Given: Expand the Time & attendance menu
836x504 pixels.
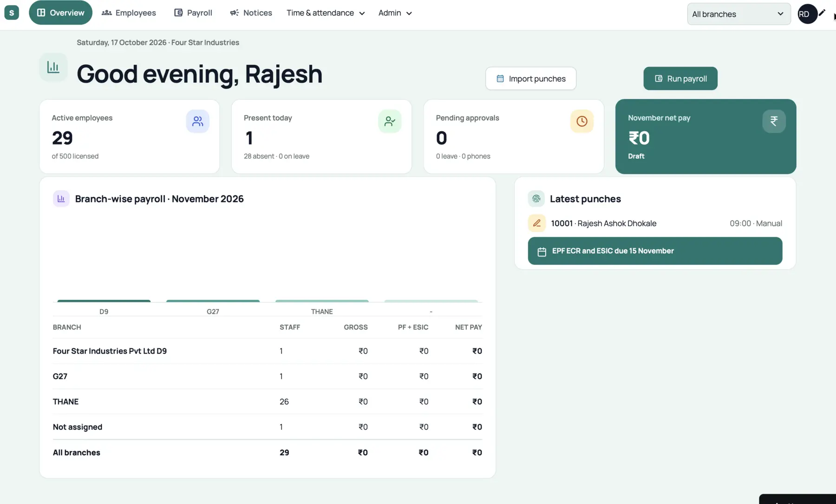Looking at the screenshot, I should (x=326, y=13).
